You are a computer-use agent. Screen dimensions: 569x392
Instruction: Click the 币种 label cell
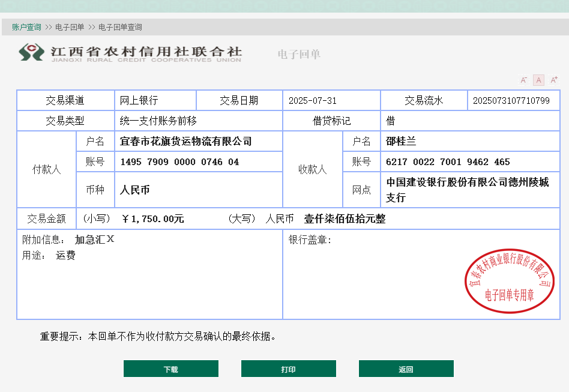pos(95,190)
